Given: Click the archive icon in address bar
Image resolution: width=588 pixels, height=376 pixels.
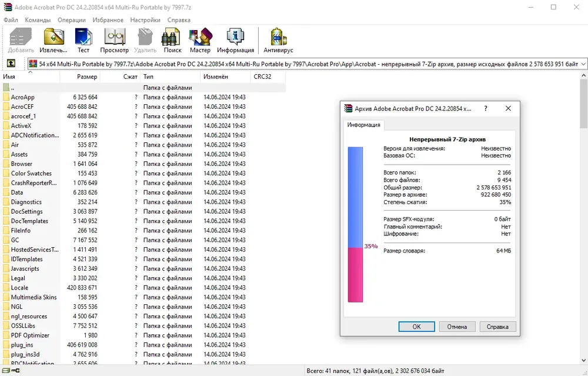Looking at the screenshot, I should 33,64.
